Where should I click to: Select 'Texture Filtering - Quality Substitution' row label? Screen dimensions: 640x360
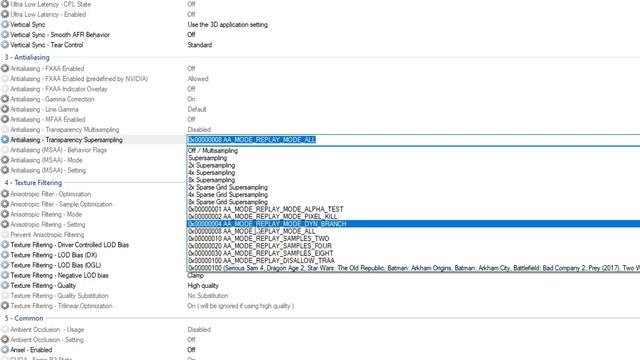[x=59, y=296]
